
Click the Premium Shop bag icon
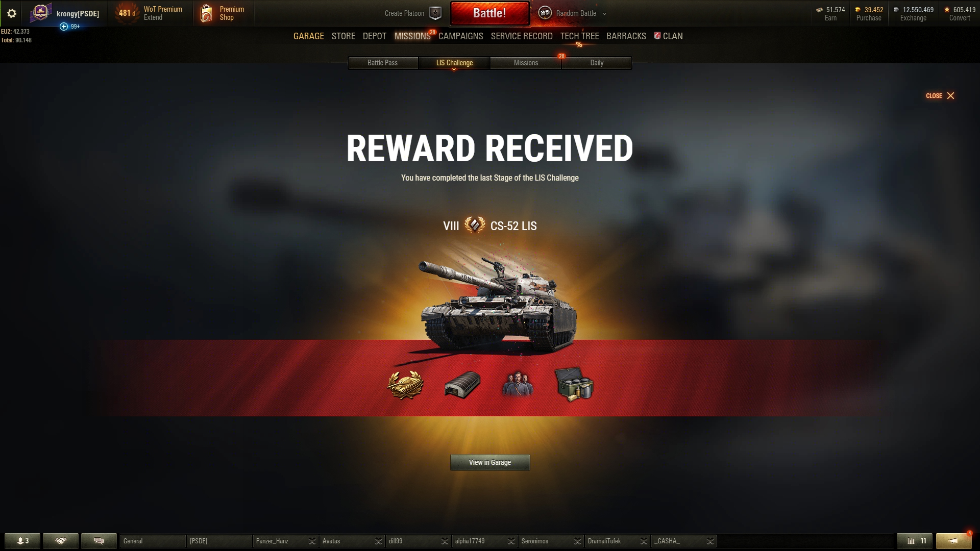[206, 14]
